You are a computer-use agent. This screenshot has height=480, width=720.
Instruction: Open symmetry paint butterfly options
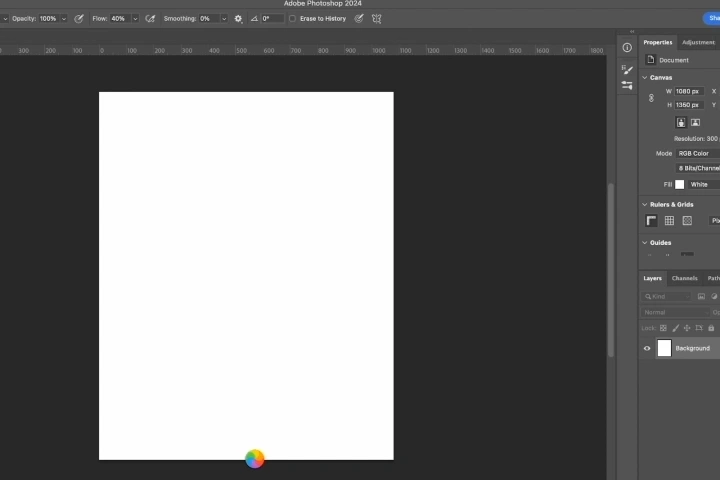(377, 19)
